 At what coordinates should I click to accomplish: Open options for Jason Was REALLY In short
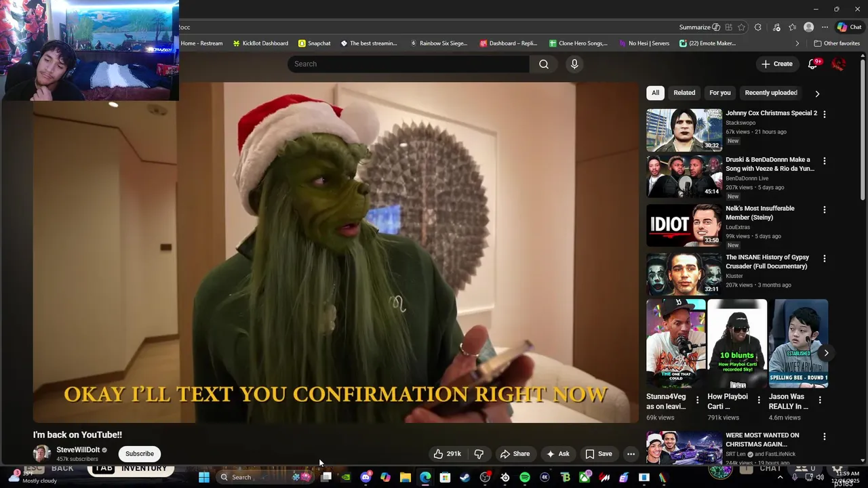820,400
